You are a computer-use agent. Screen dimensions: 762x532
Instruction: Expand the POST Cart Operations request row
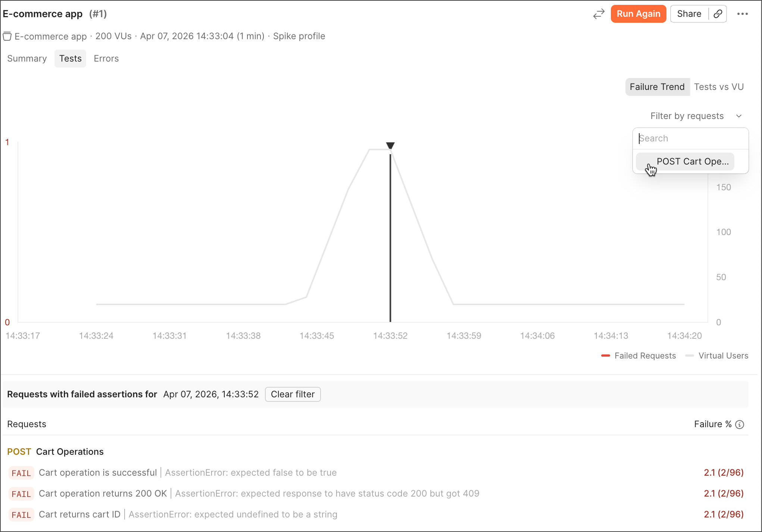(70, 451)
